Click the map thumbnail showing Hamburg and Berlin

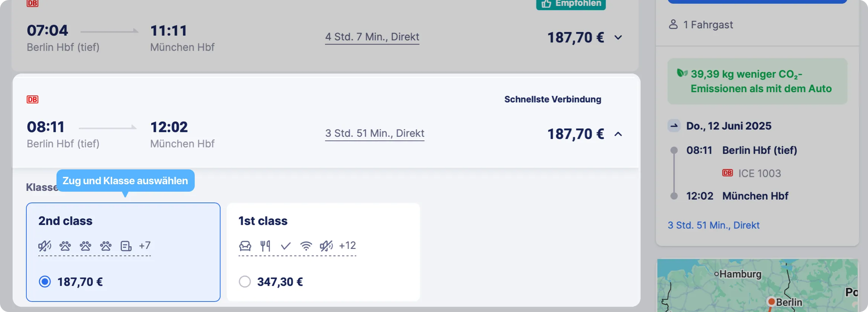(x=757, y=285)
